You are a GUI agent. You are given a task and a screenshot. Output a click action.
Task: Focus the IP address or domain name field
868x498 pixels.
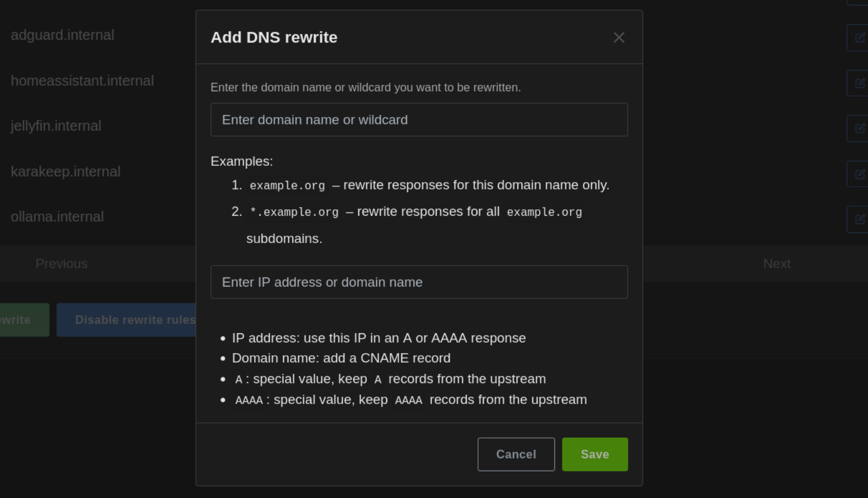tap(419, 282)
